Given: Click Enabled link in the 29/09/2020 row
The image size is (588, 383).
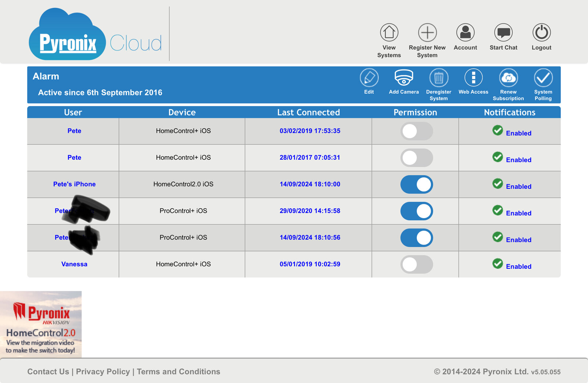Looking at the screenshot, I should [x=519, y=213].
